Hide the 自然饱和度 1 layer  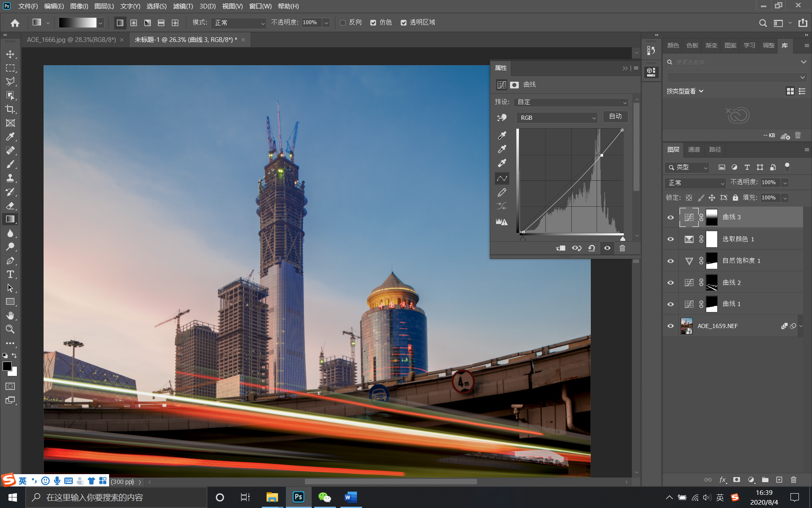(x=670, y=261)
